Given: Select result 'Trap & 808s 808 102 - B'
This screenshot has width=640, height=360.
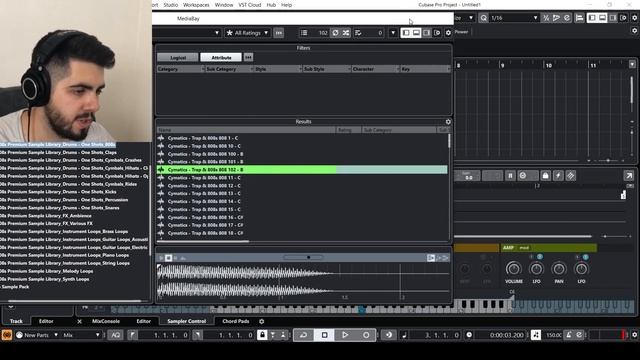Looking at the screenshot, I should point(302,169).
